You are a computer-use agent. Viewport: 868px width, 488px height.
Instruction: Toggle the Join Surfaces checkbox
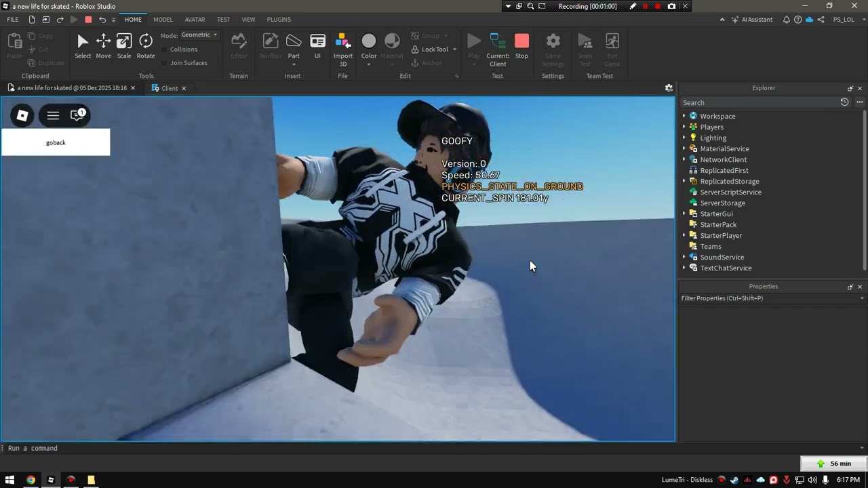[x=165, y=63]
